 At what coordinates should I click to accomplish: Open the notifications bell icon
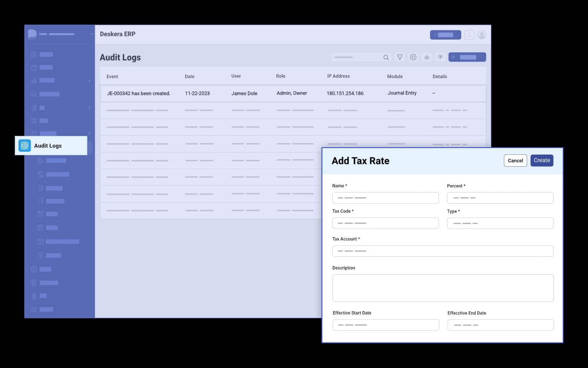(x=469, y=35)
